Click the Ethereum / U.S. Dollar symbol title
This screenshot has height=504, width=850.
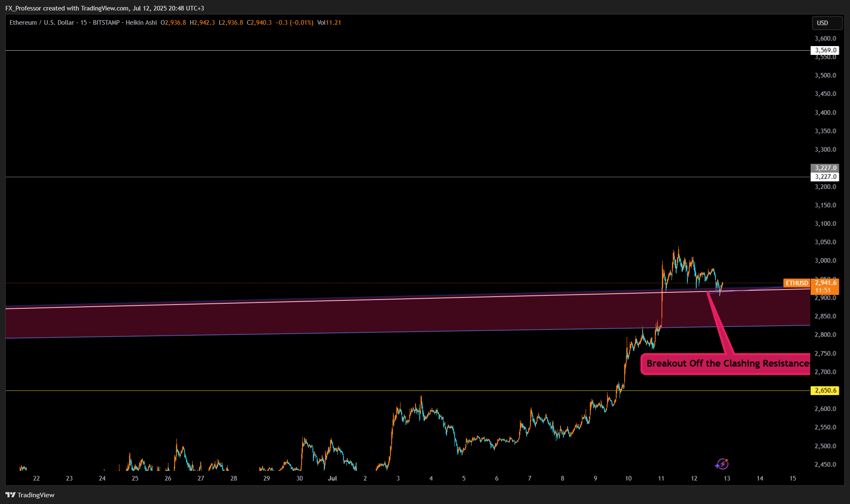[x=42, y=23]
